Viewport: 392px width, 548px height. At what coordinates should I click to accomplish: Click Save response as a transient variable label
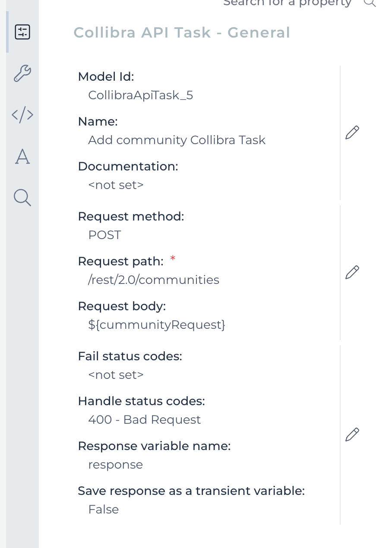[x=192, y=491]
